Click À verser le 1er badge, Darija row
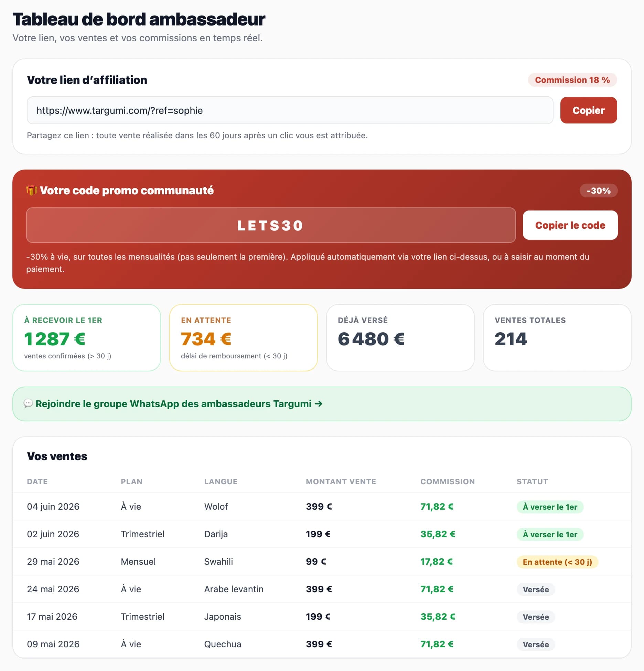This screenshot has width=644, height=671. (550, 534)
